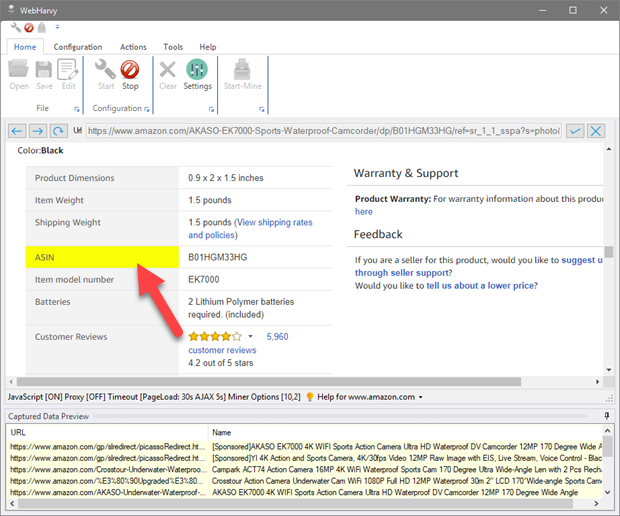
Task: Reload the page with the refresh icon
Action: click(x=59, y=131)
